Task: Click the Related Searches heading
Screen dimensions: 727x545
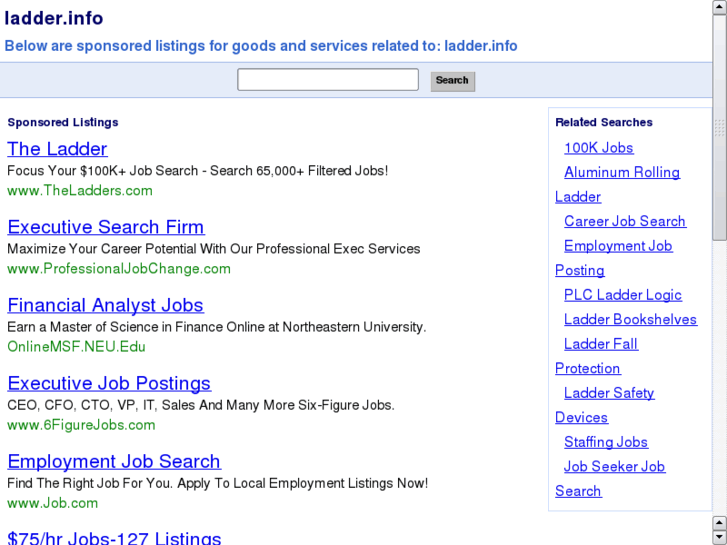Action: click(x=604, y=122)
